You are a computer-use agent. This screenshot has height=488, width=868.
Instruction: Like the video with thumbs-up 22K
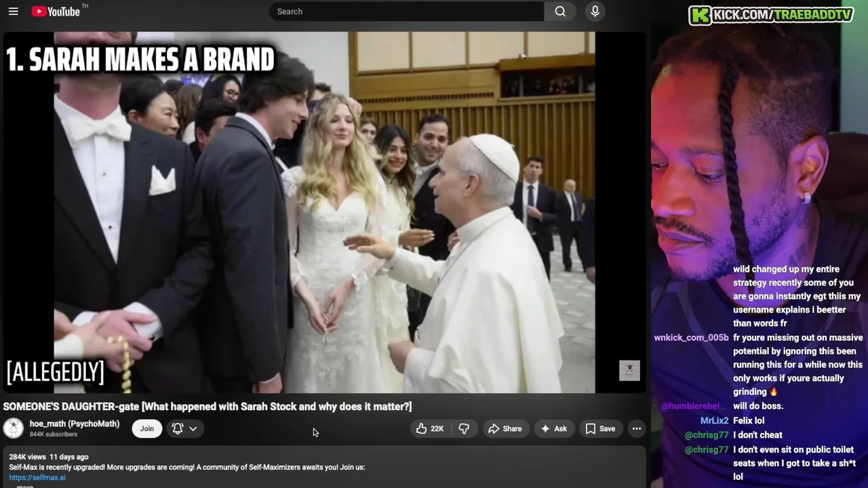click(430, 428)
